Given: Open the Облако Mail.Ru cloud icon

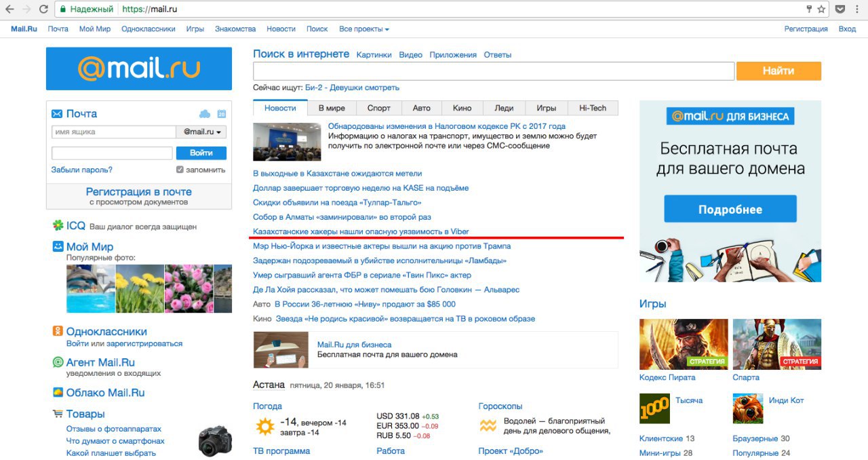Looking at the screenshot, I should tap(58, 392).
